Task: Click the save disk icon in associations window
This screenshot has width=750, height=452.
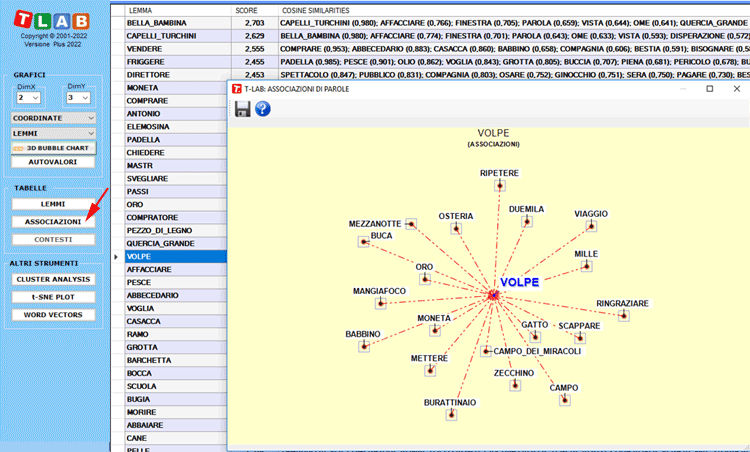Action: coord(243,109)
